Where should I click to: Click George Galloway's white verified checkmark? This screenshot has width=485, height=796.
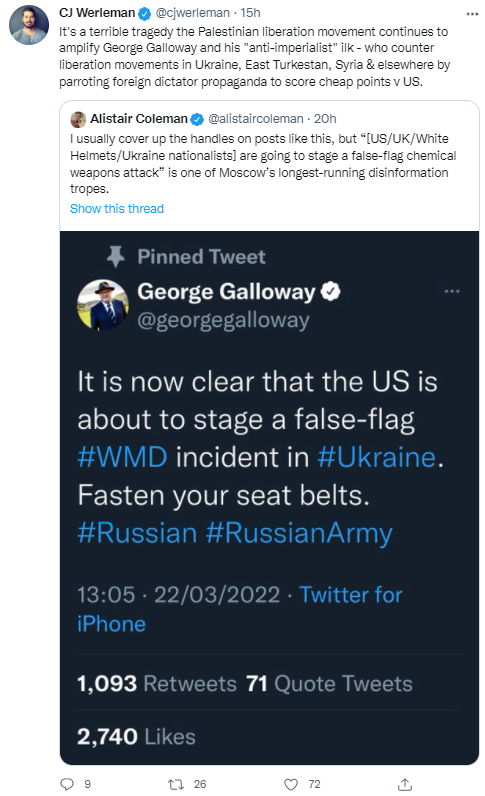coord(331,291)
